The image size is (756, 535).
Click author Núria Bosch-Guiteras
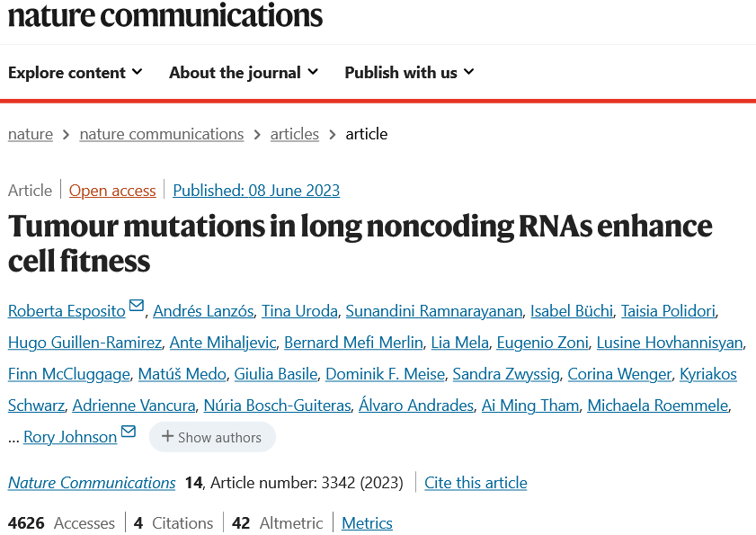[277, 406]
